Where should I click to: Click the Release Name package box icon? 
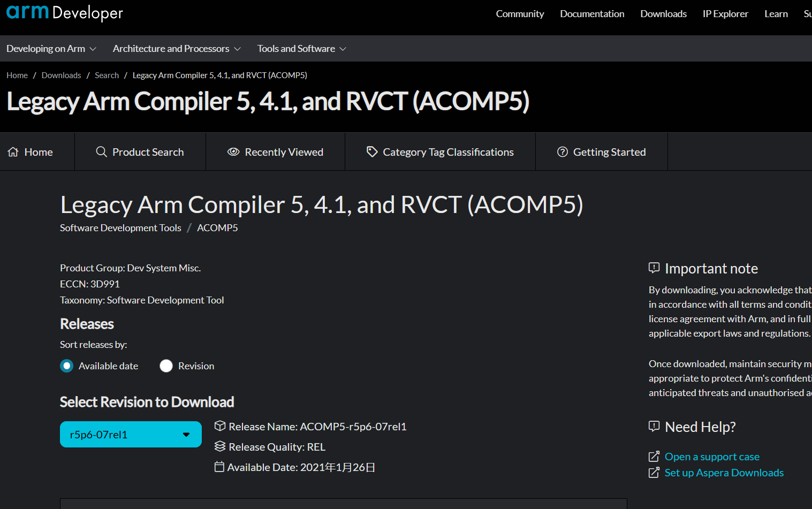(x=220, y=426)
